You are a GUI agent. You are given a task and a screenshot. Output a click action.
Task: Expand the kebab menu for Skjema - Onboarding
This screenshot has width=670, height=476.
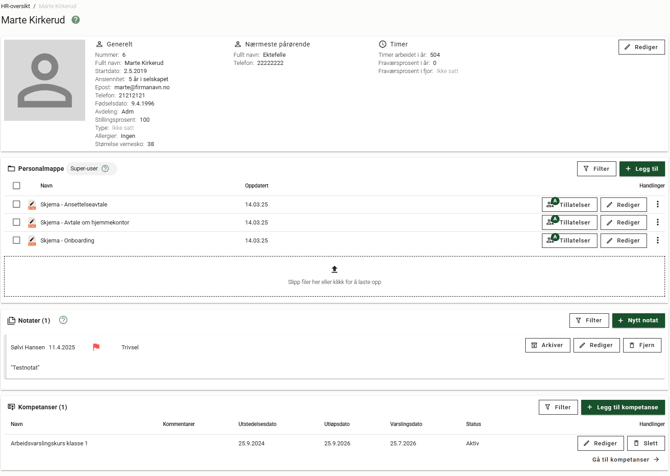[657, 241]
